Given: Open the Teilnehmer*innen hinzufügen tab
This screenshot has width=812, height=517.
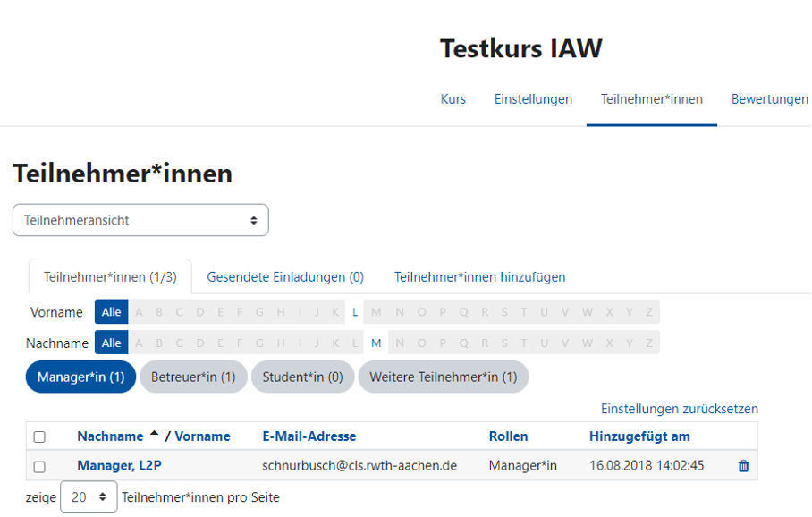Looking at the screenshot, I should pyautogui.click(x=479, y=276).
